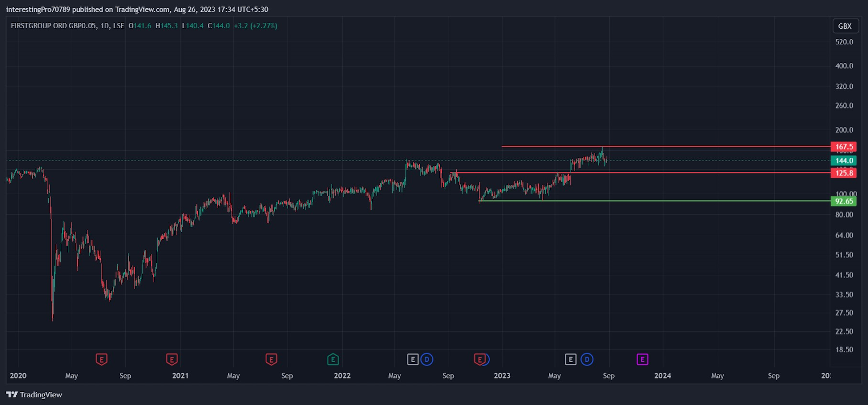
Task: Click the high value H145.3
Action: point(167,25)
